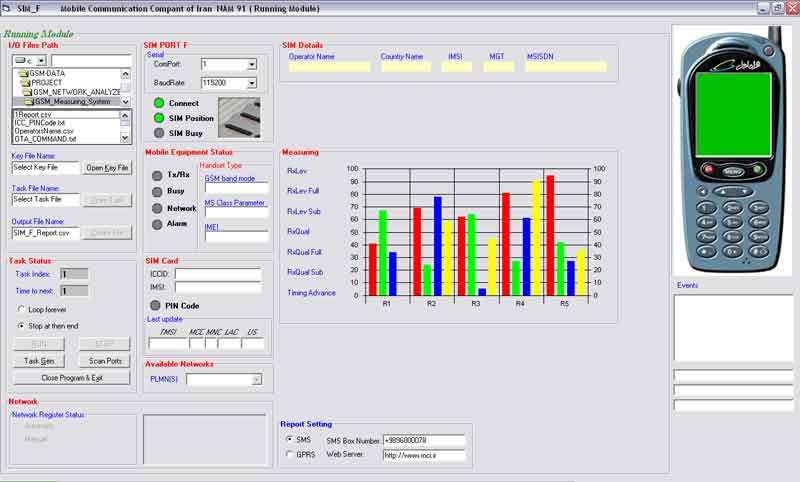Select the PROJECT folder
800x482 pixels.
(42, 83)
